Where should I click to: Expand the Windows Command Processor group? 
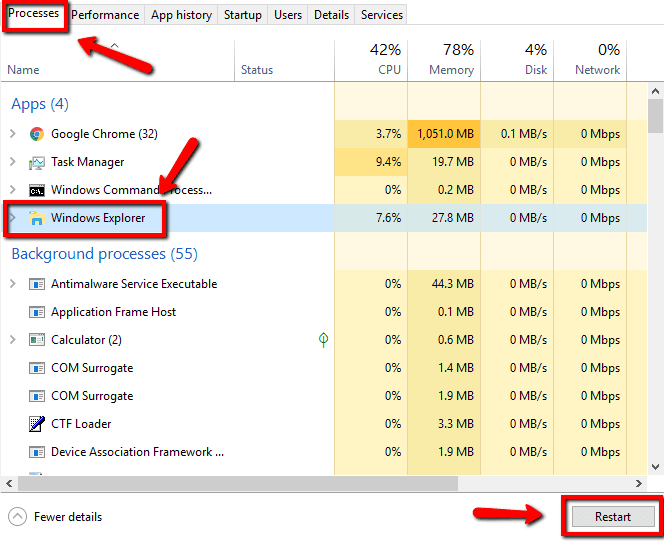click(13, 190)
